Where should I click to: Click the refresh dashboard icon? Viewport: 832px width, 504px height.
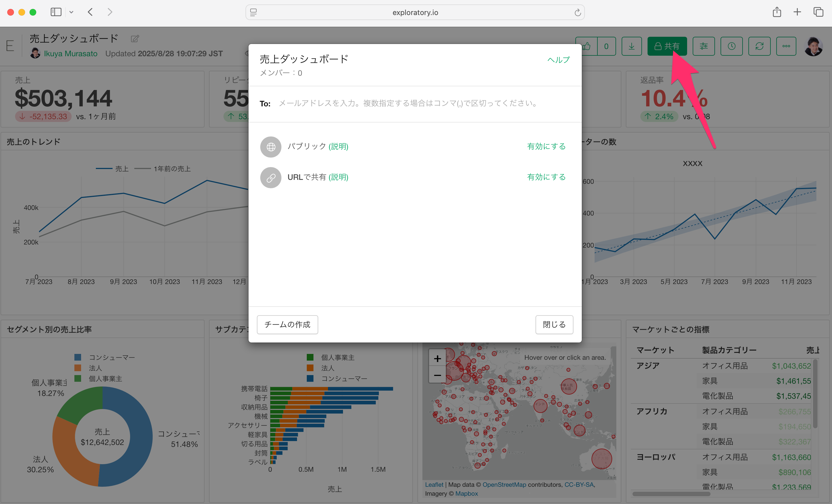tap(759, 46)
